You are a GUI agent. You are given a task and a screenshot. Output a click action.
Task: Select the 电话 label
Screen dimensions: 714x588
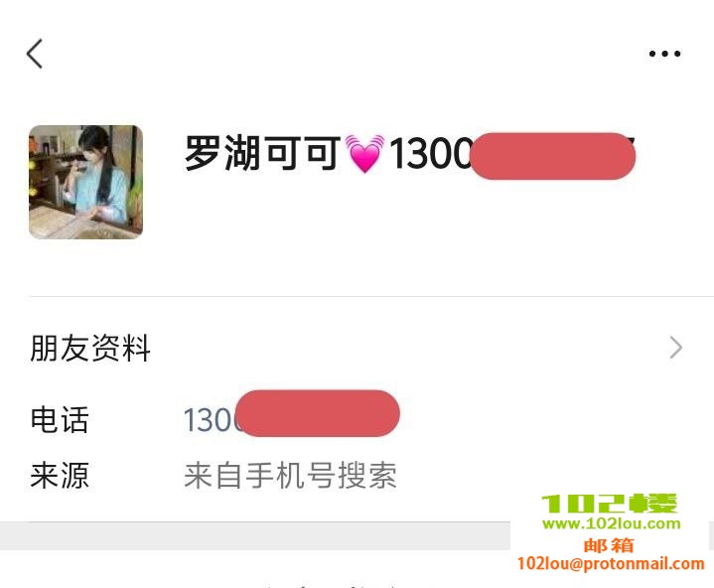point(60,419)
